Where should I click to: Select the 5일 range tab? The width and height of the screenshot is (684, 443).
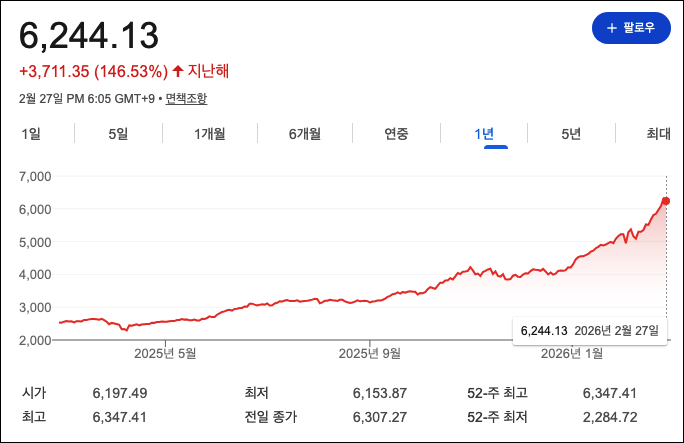click(x=118, y=134)
